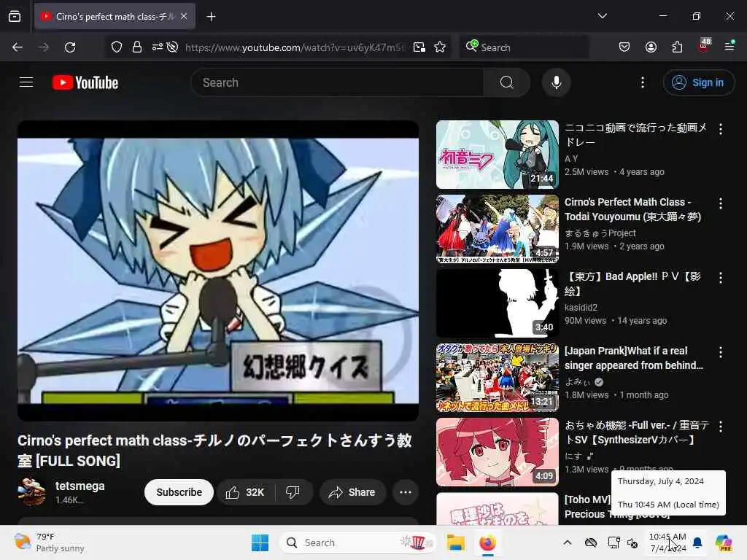The height and width of the screenshot is (560, 747).
Task: Open おちゃめ機能 Full ver. video title
Action: pyautogui.click(x=637, y=432)
